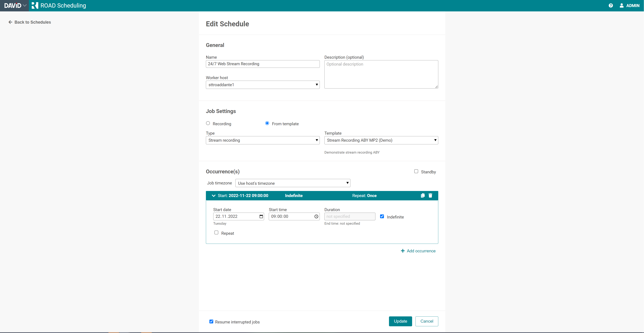This screenshot has width=644, height=333.
Task: Open the Worker host dropdown
Action: coord(263,85)
